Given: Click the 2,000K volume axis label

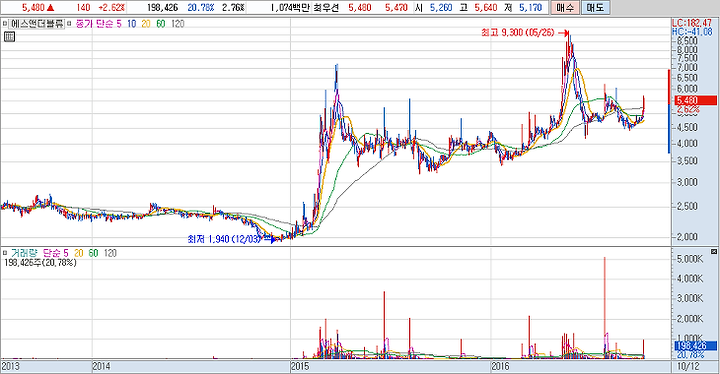Looking at the screenshot, I should (x=690, y=319).
